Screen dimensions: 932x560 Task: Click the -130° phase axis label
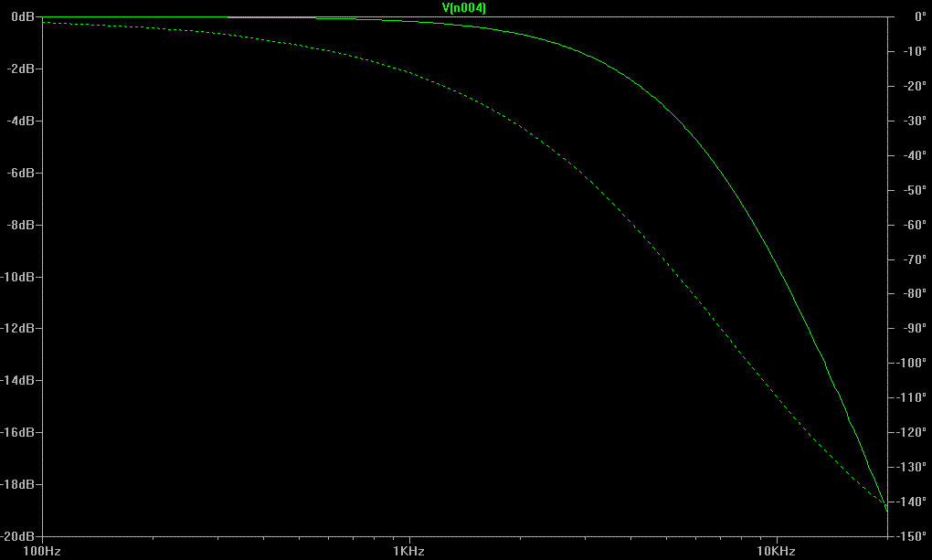pos(912,467)
